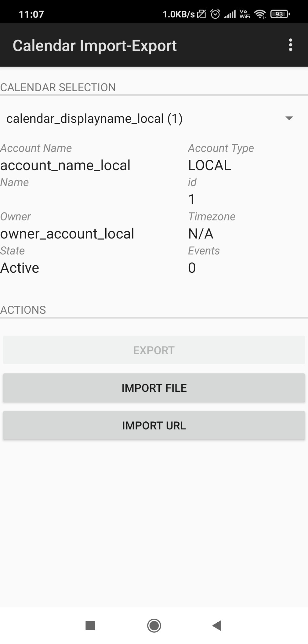This screenshot has height=644, width=308.
Task: Tap the cellular signal bars icon
Action: (x=230, y=14)
